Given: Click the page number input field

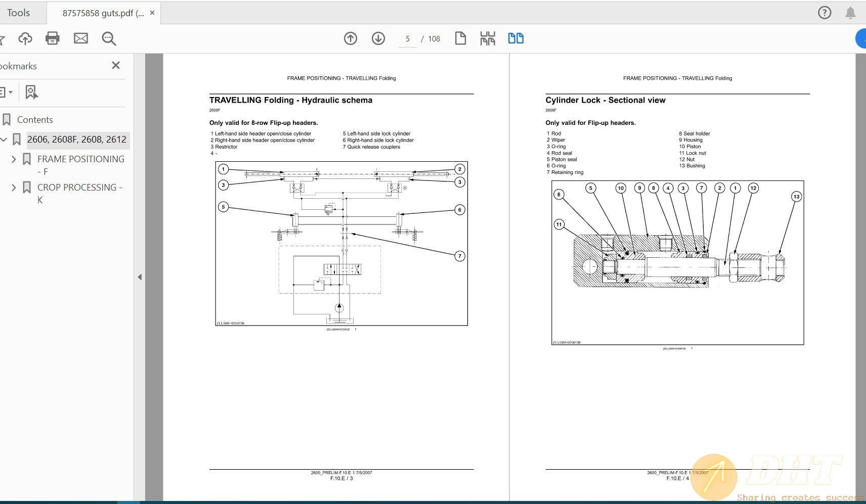Looking at the screenshot, I should coord(408,39).
